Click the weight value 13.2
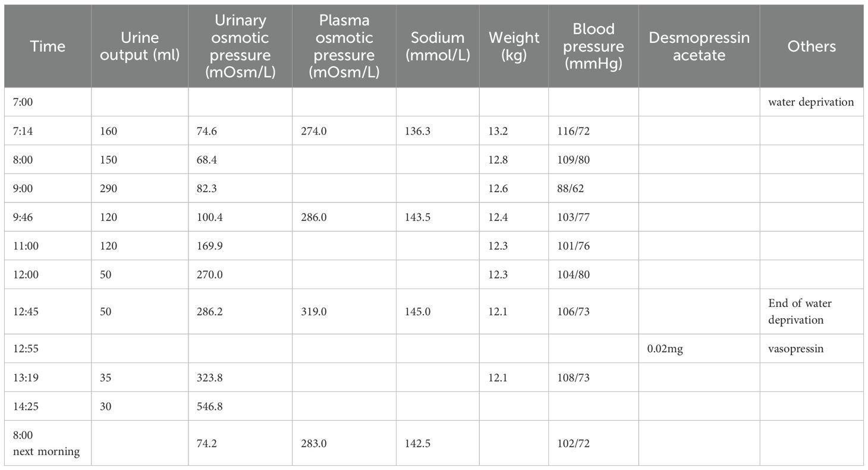 (498, 131)
